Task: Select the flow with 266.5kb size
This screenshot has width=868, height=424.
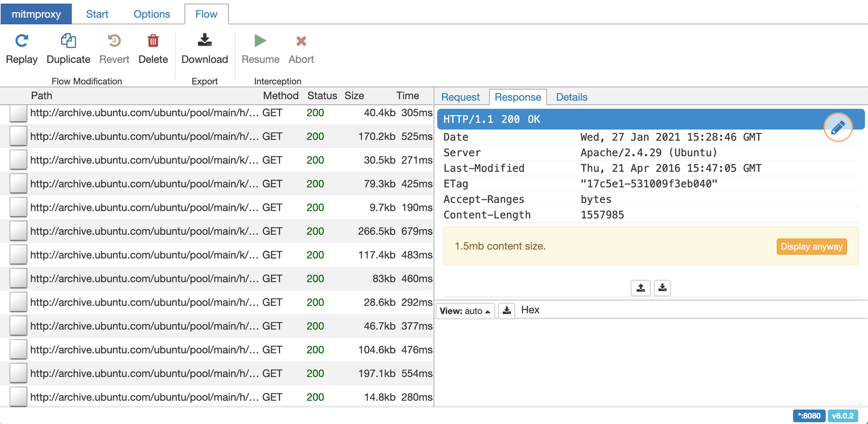Action: (x=217, y=232)
